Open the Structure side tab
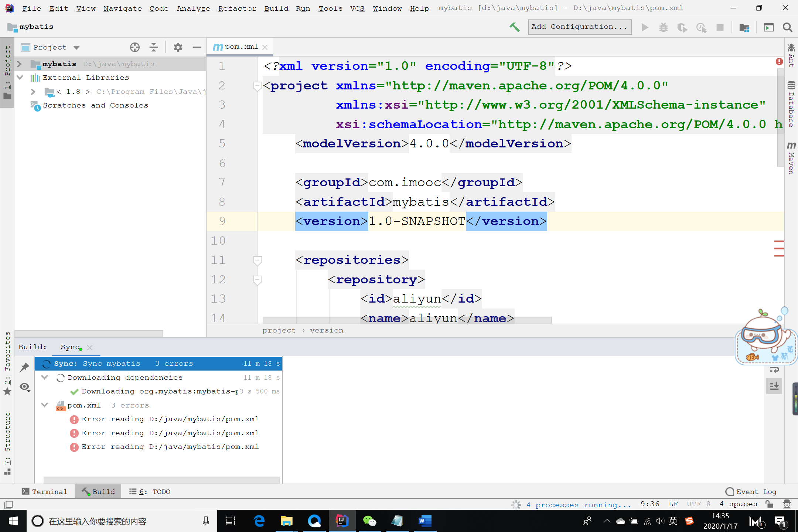 tap(7, 443)
